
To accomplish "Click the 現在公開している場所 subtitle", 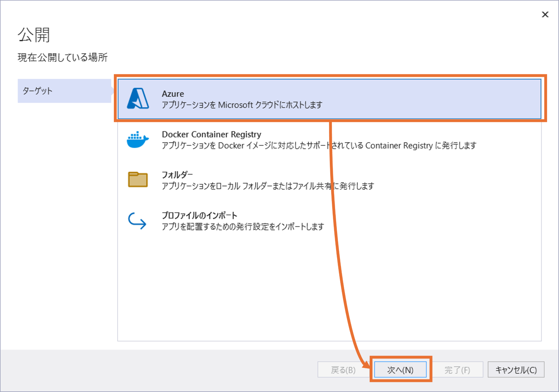I will pos(63,57).
